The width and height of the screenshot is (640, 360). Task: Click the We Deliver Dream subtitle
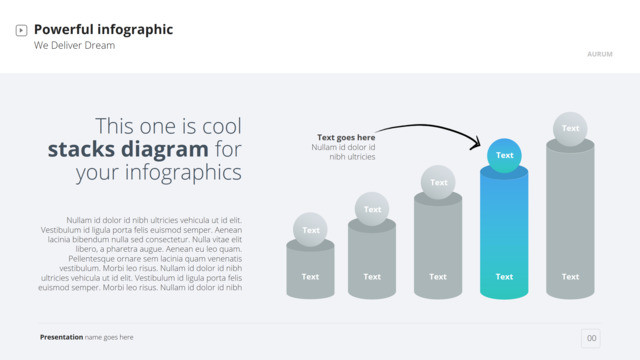pos(74,45)
